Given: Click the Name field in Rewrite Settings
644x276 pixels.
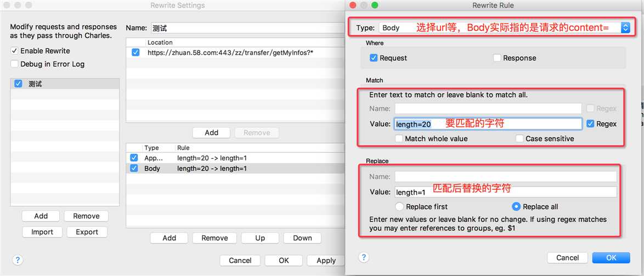Looking at the screenshot, I should (247, 29).
